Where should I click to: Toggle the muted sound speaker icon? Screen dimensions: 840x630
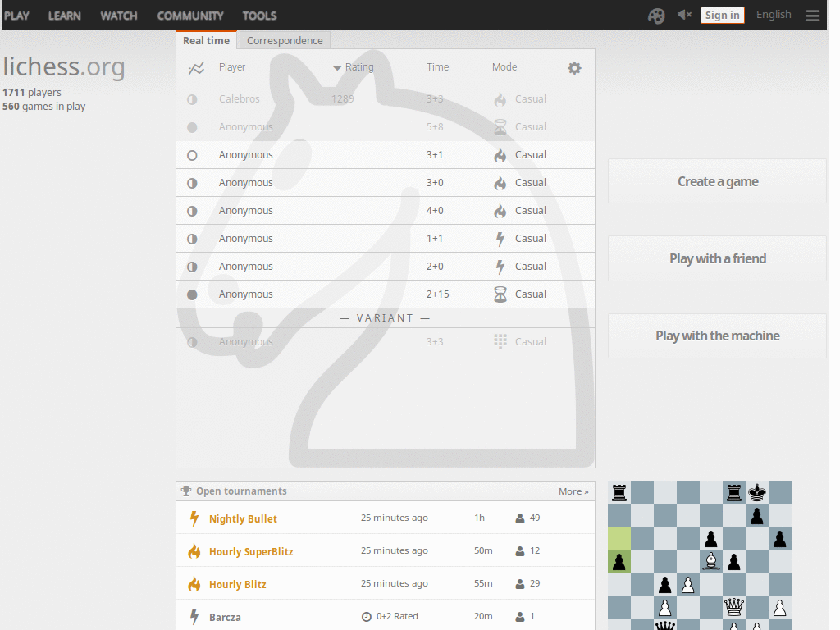(x=684, y=15)
